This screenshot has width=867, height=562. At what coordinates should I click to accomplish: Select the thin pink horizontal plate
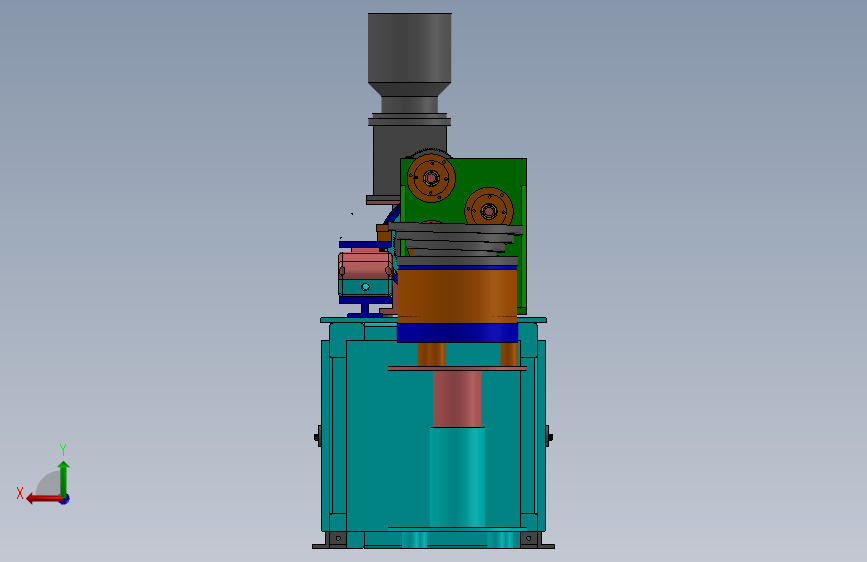coord(457,368)
